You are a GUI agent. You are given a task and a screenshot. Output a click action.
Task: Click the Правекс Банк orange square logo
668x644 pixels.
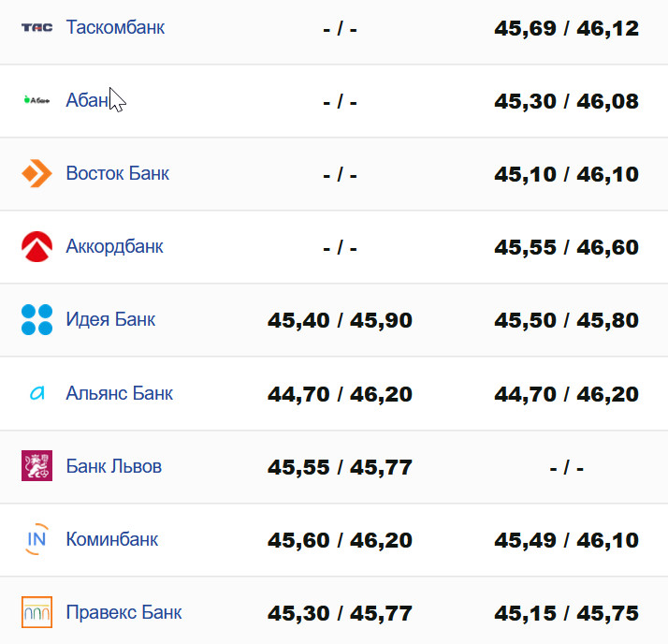37,613
